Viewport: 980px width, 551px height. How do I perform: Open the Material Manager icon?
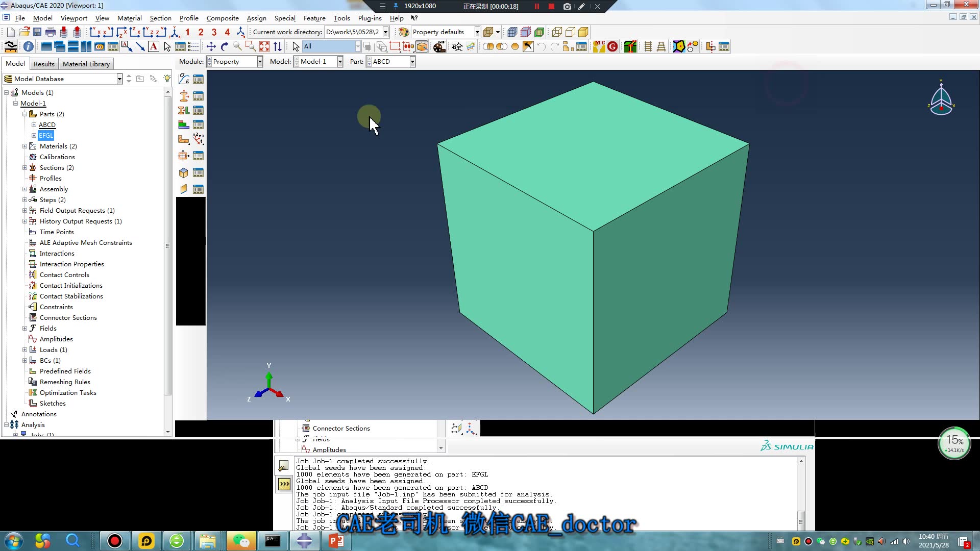[x=198, y=79]
